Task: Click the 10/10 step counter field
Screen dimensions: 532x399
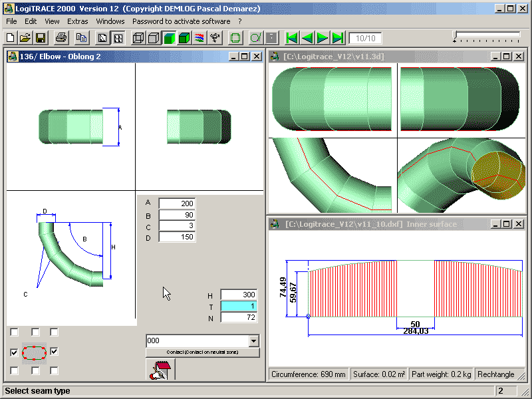Action: tap(365, 38)
